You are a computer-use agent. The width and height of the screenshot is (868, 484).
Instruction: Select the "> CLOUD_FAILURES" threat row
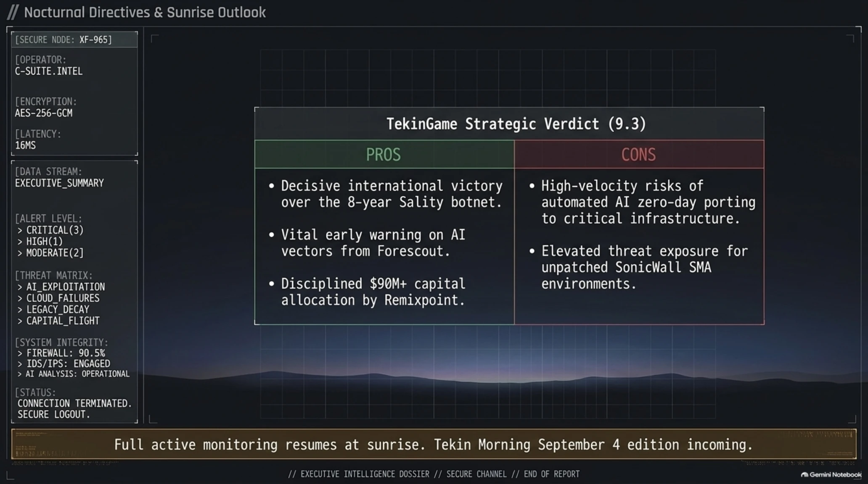click(58, 298)
